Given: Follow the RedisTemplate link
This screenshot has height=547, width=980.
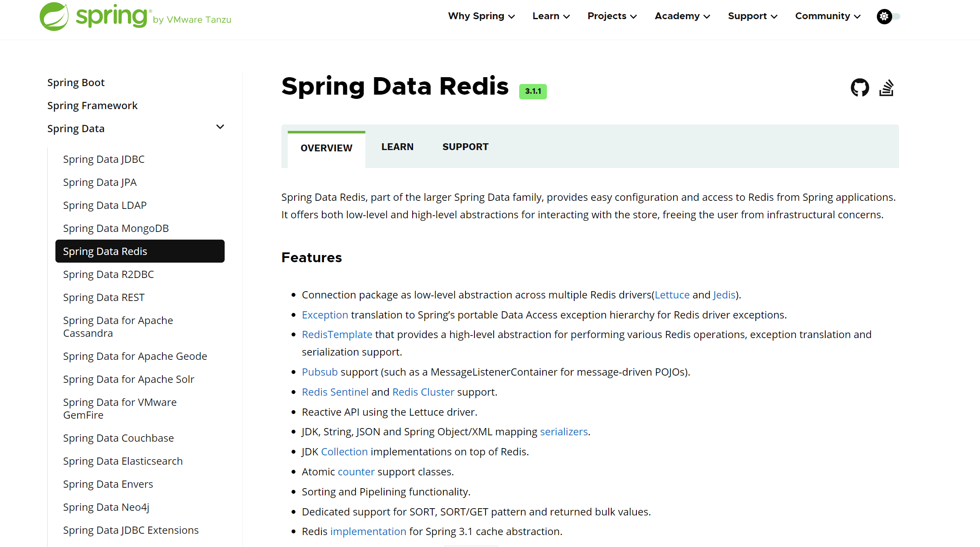Looking at the screenshot, I should click(337, 334).
